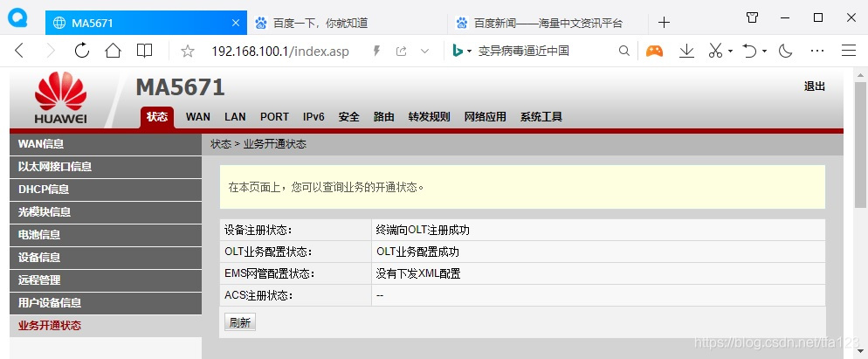Open the 路由 menu tab
Image resolution: width=868 pixels, height=359 pixels.
(x=383, y=117)
